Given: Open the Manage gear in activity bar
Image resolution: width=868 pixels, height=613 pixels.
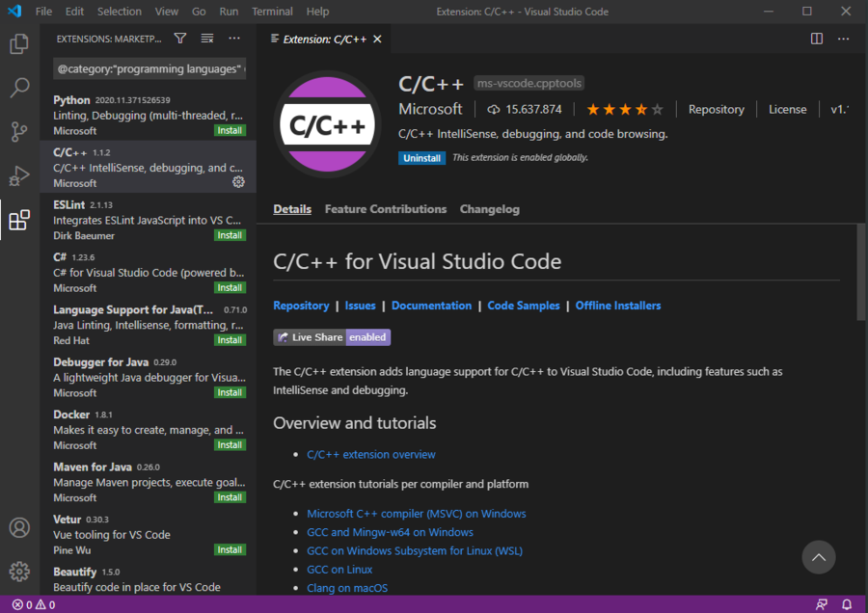Looking at the screenshot, I should coord(19,572).
